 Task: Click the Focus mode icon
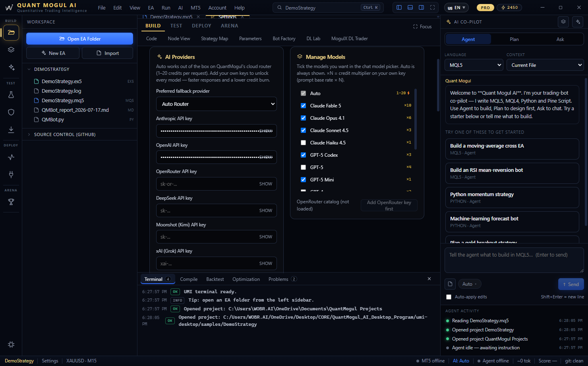coord(416,27)
